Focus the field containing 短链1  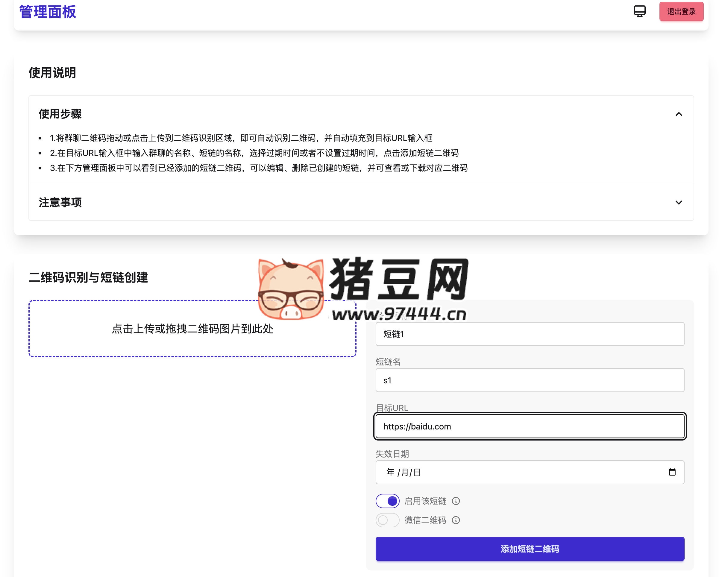click(x=530, y=334)
